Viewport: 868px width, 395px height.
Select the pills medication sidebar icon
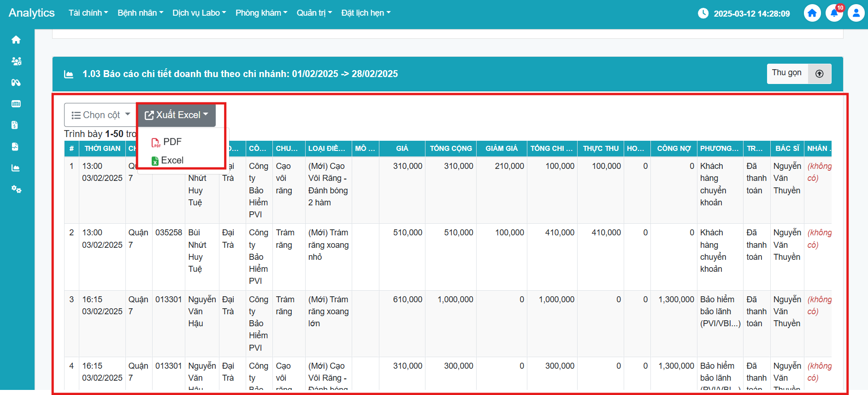[16, 83]
